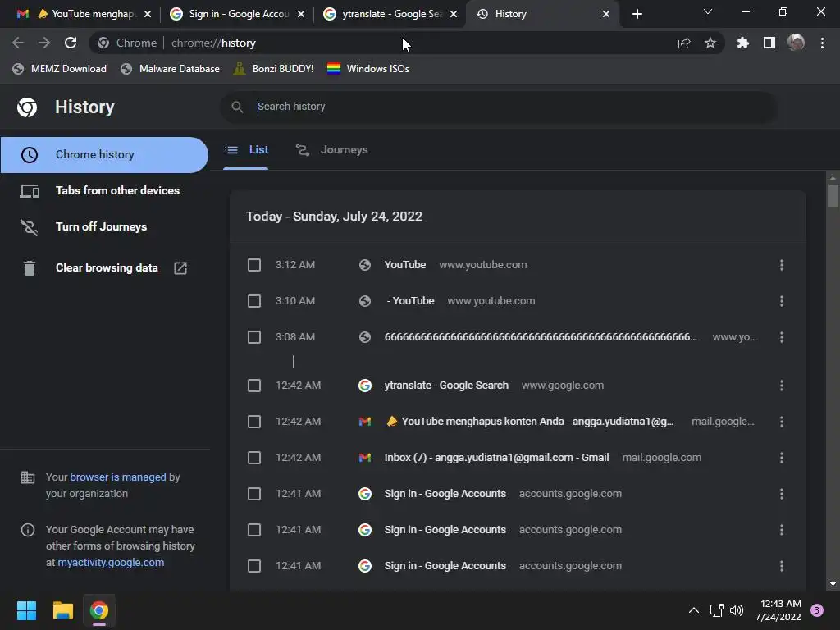This screenshot has height=630, width=840.
Task: Open myactivity.google.com link
Action: 111,563
